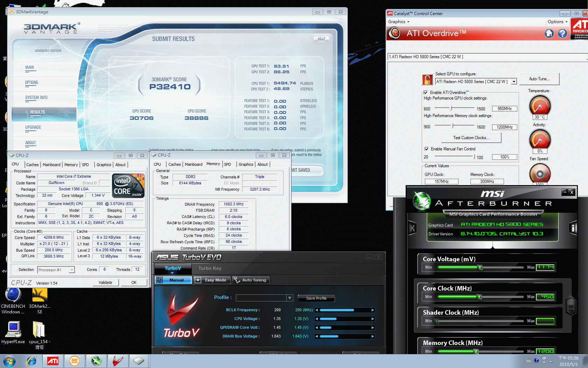The height and width of the screenshot is (368, 588).
Task: Click the Catalyst Control Center home icon
Action: point(549,33)
